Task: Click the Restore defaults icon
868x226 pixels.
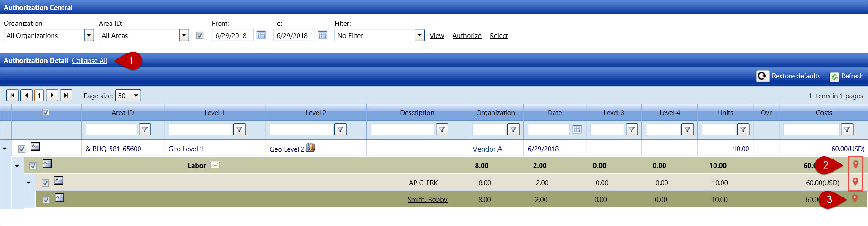Action: coord(762,76)
